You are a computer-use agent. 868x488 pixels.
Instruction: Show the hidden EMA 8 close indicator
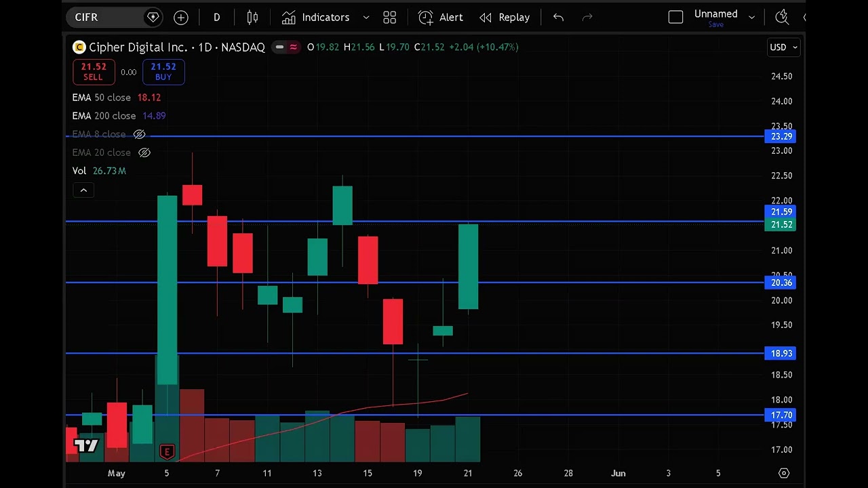coord(139,134)
